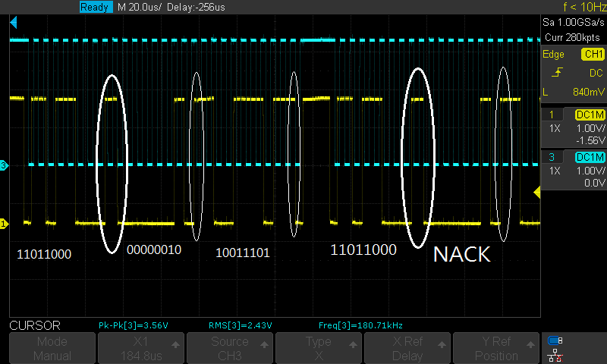Expand the X1 softkey up arrow

coord(175,344)
